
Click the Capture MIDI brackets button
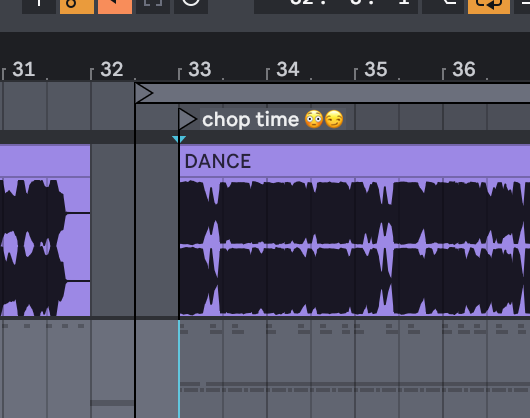click(x=153, y=6)
